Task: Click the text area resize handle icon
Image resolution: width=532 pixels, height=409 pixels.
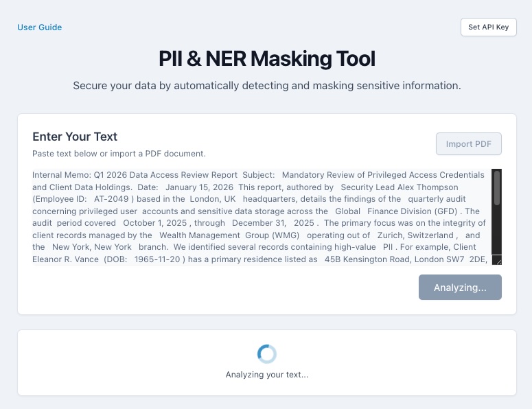Action: coord(497,260)
